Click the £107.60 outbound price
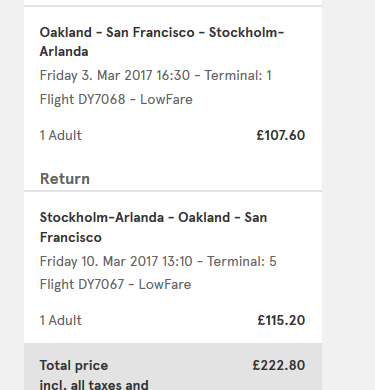This screenshot has width=375, height=390. tap(281, 135)
